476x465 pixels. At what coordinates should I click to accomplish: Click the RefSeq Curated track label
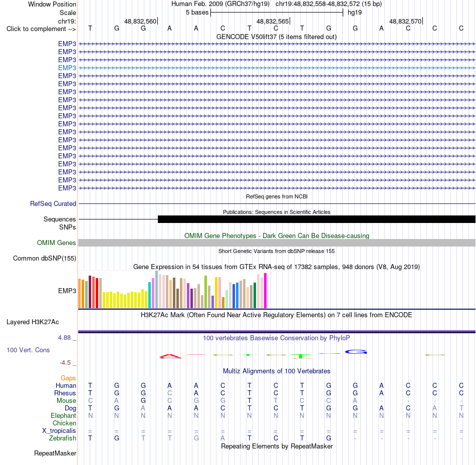[53, 203]
